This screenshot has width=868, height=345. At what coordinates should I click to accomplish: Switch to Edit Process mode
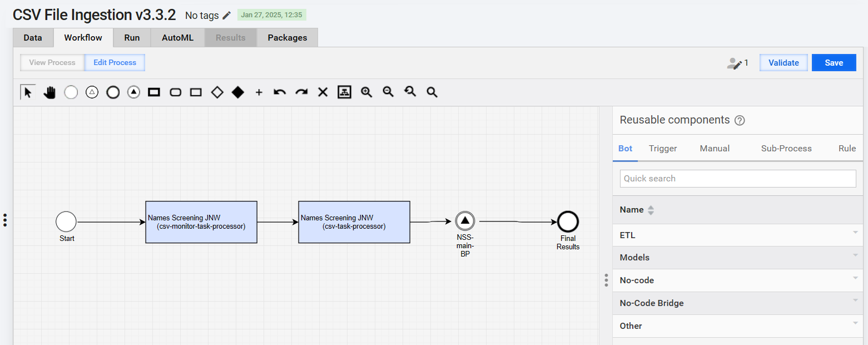click(x=115, y=62)
